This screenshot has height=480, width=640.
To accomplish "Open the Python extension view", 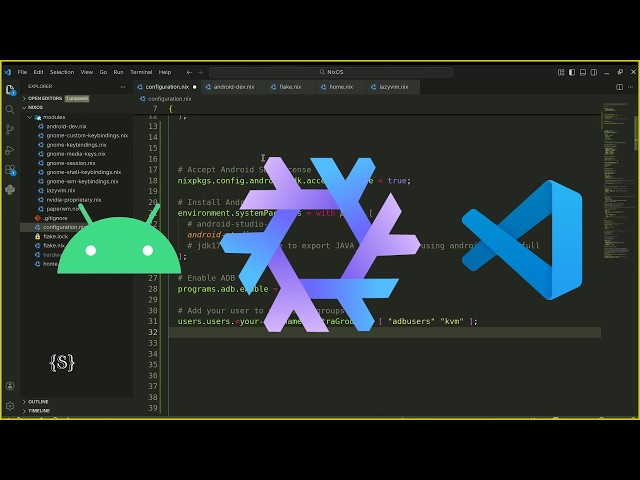I will coord(10,190).
